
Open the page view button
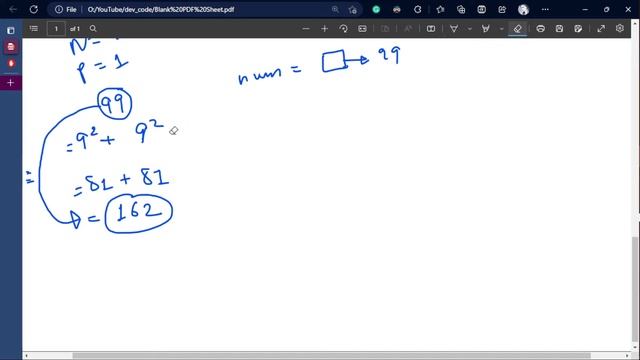point(431,29)
